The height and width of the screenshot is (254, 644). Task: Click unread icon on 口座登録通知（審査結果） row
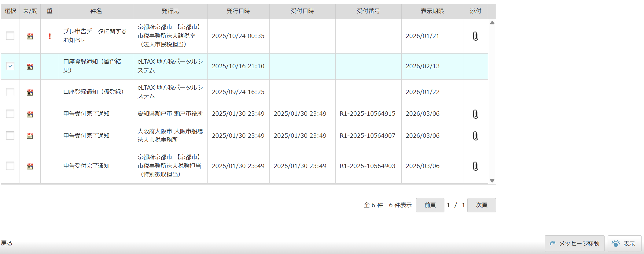(30, 66)
